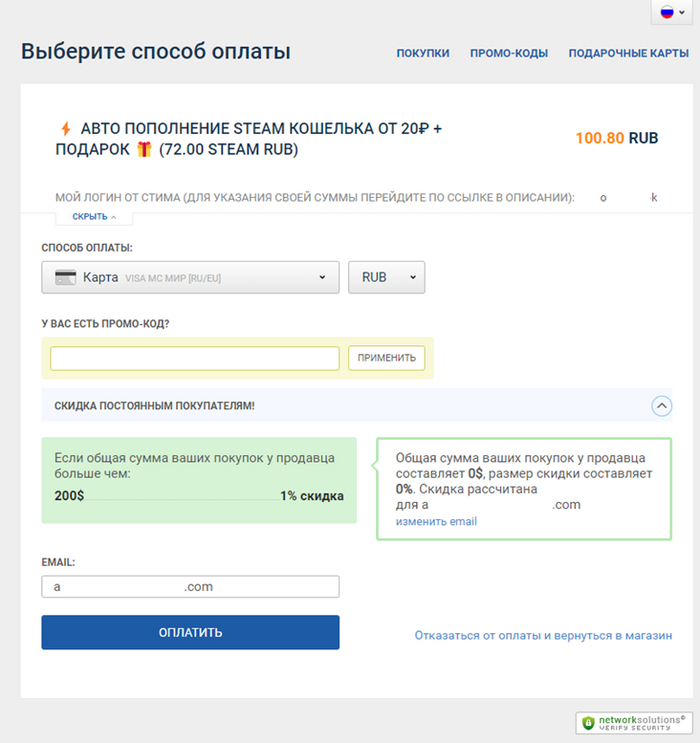This screenshot has height=743, width=700.
Task: Navigate to ПОДАРОЧНЫЕ КАРТЫ
Action: tap(629, 53)
